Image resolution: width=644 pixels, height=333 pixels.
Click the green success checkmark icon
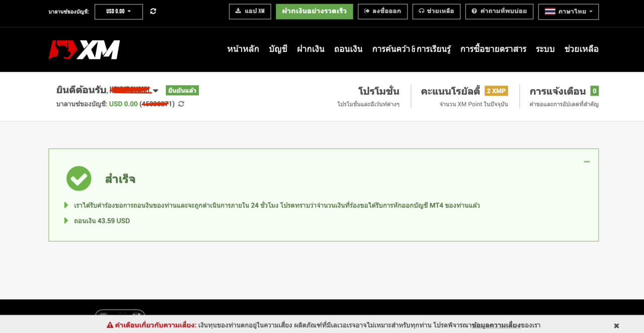point(79,179)
